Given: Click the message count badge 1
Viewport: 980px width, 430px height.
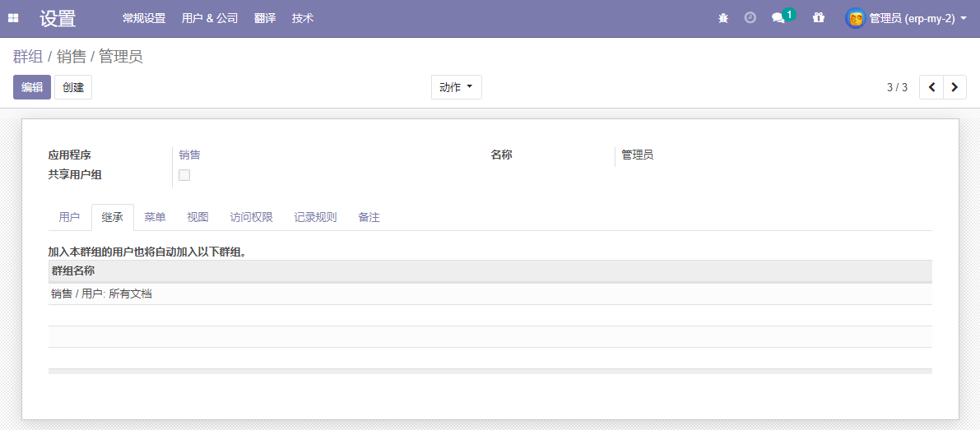Looking at the screenshot, I should point(789,14).
